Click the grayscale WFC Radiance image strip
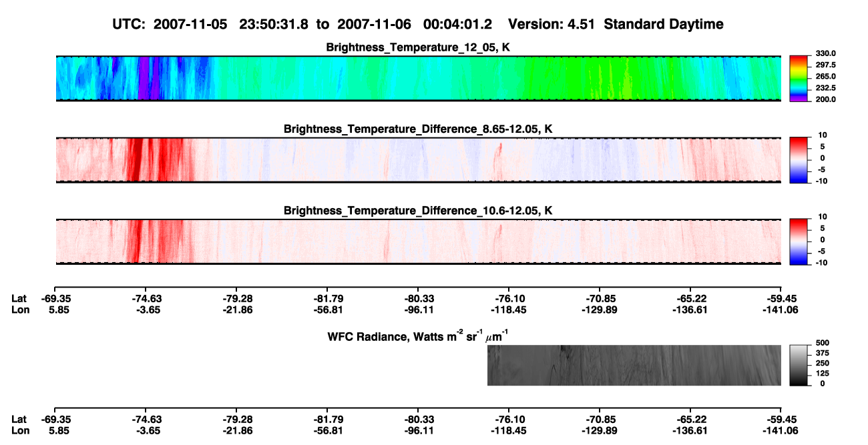Image resolution: width=868 pixels, height=445 pixels. tap(634, 365)
